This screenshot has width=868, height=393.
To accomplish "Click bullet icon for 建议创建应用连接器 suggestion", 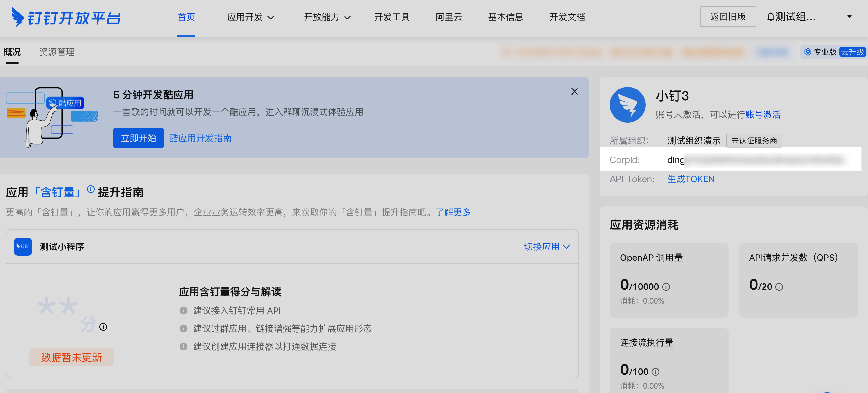I will pyautogui.click(x=183, y=346).
